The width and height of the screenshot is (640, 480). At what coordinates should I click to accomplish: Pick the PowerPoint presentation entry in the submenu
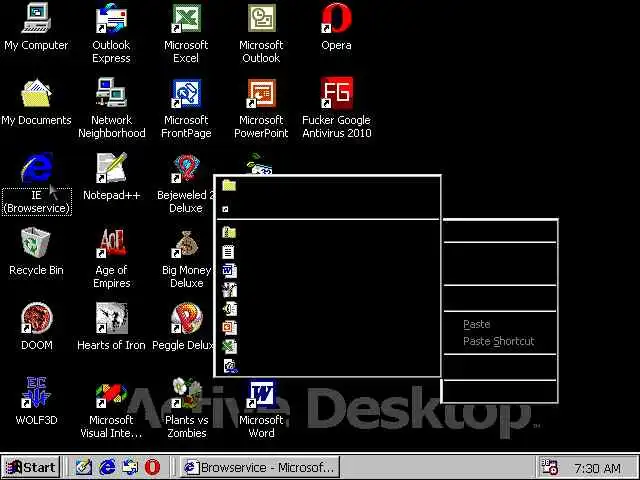(327, 327)
